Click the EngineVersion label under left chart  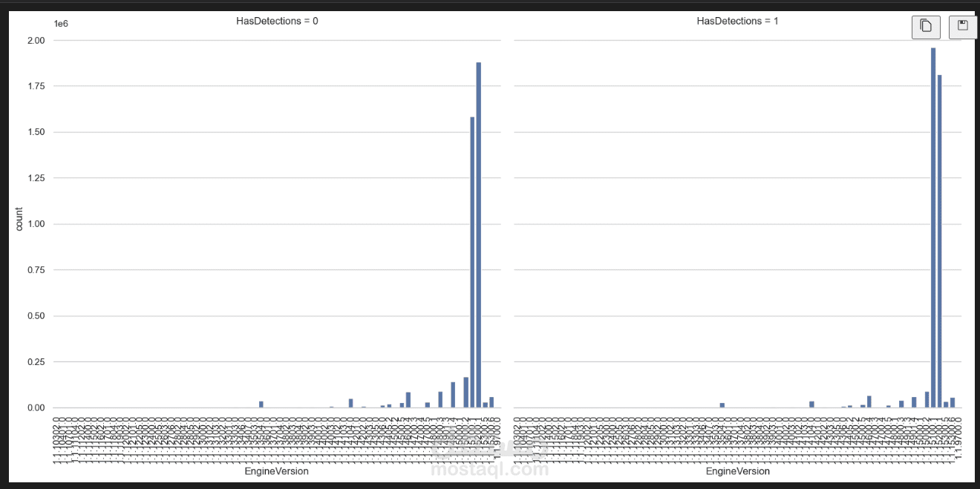tap(277, 471)
